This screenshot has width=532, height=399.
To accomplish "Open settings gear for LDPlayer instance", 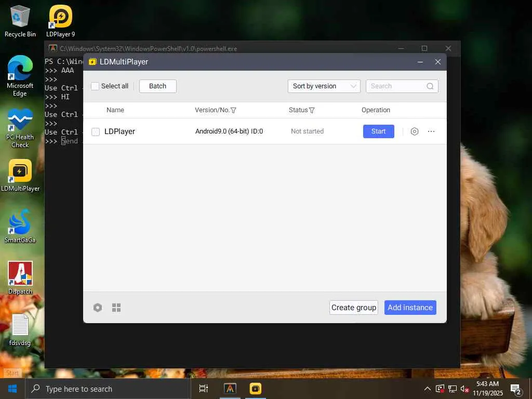I will click(414, 131).
